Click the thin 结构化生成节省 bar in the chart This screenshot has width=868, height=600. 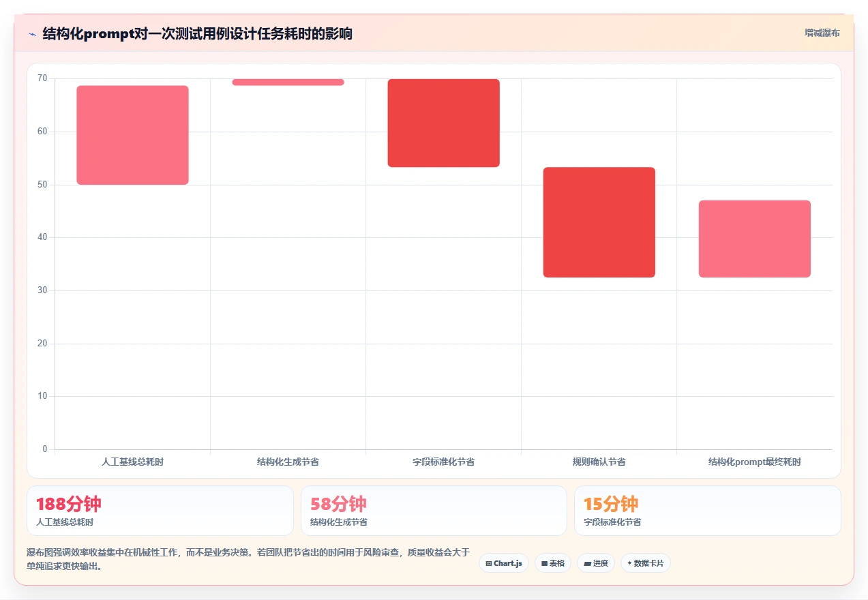point(288,82)
